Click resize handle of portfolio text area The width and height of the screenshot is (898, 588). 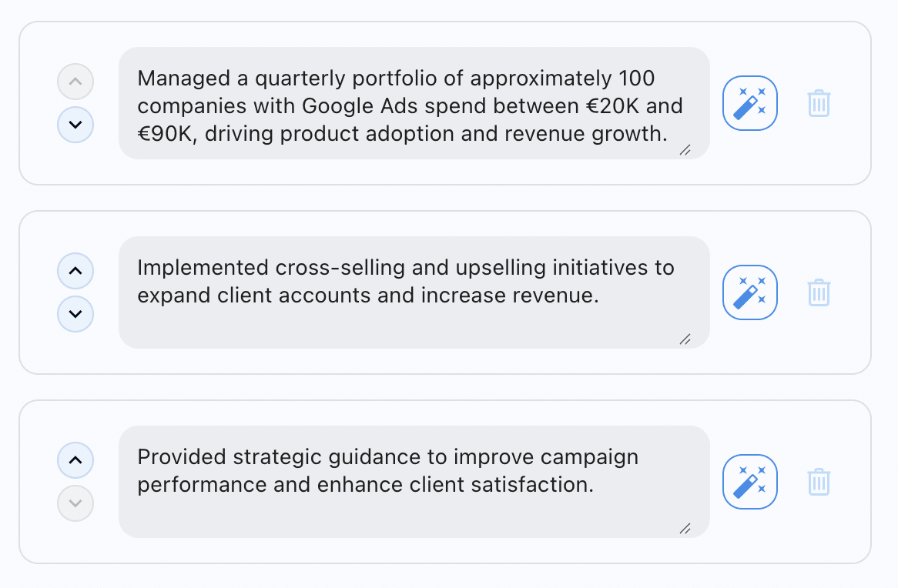pos(685,150)
